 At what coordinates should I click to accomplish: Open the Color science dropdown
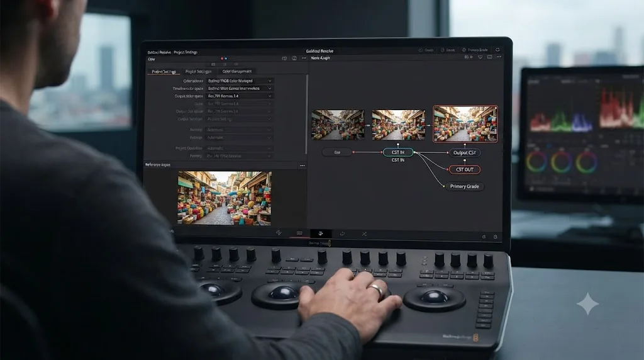click(x=240, y=81)
